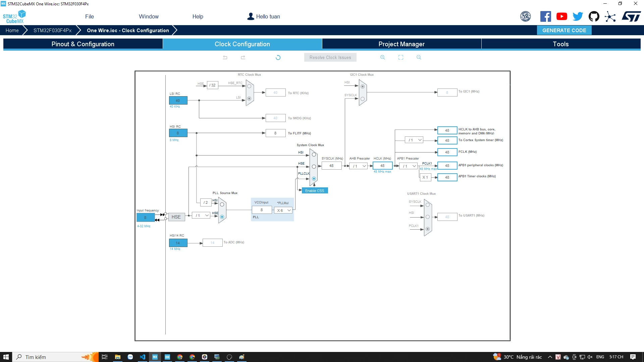The image size is (644, 362).
Task: Open Task View on the taskbar
Action: (105, 357)
